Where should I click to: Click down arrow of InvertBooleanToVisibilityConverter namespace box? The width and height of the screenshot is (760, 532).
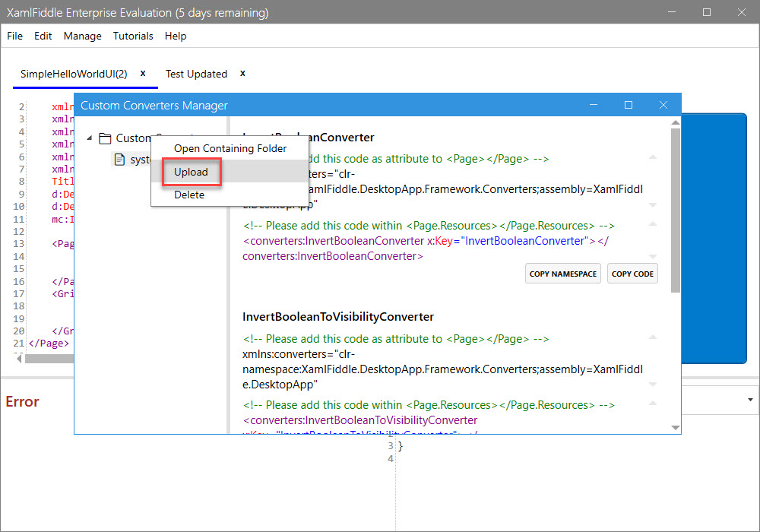pyautogui.click(x=652, y=385)
